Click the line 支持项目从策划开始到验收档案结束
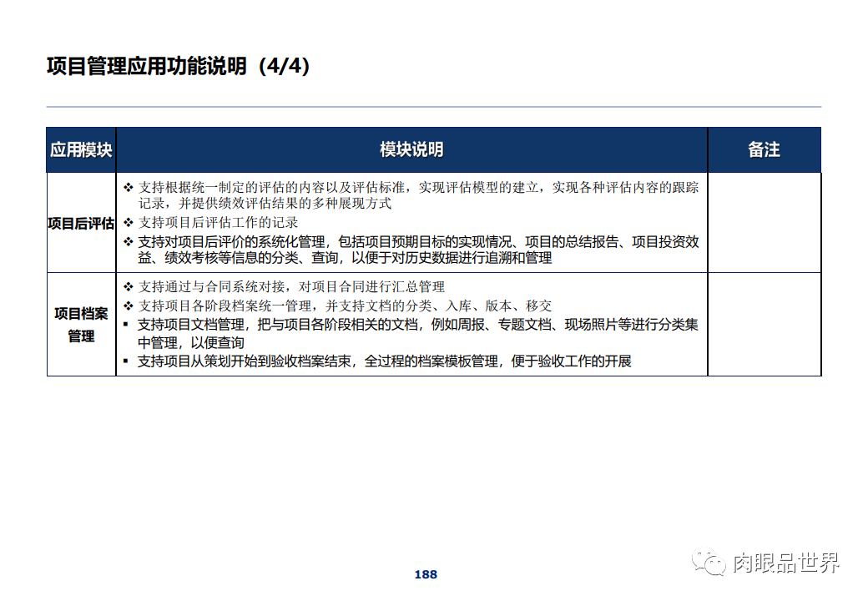Viewport: 868px width, 601px height. (377, 361)
